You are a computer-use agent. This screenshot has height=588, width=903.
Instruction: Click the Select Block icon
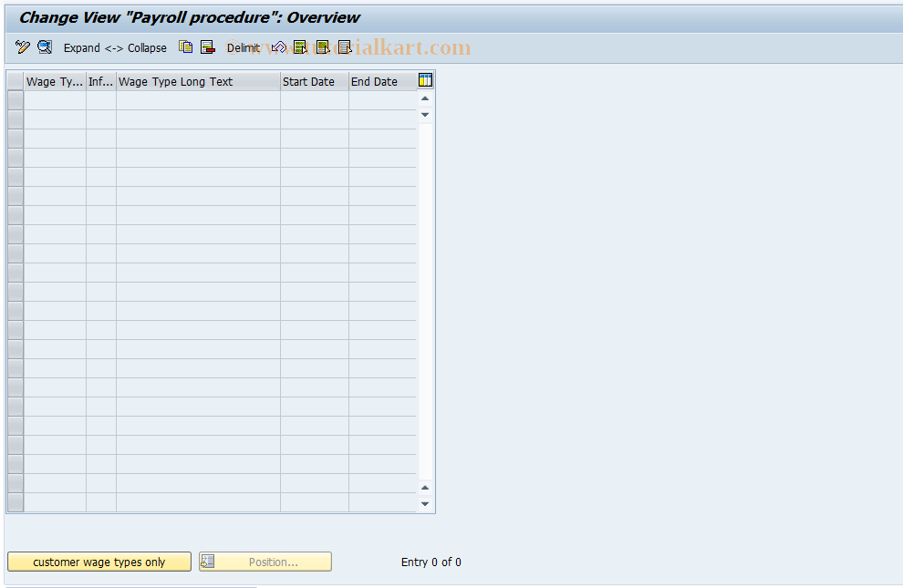click(x=323, y=47)
